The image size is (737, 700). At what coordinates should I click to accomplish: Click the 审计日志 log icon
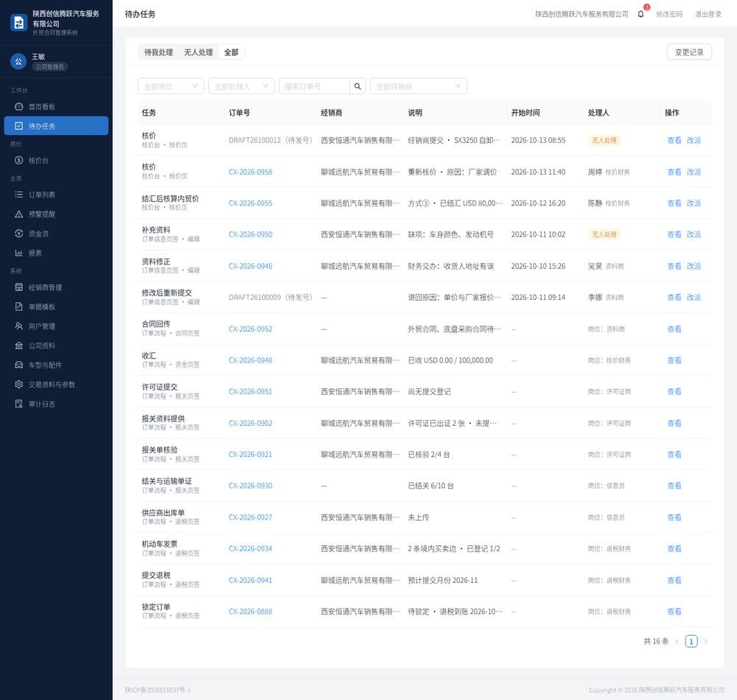click(19, 404)
